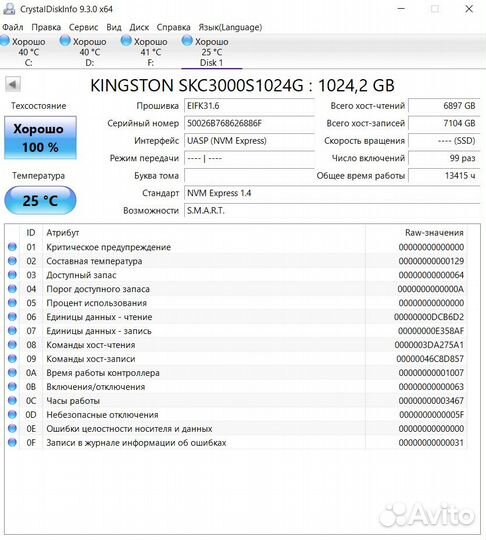486x540 pixels.
Task: Click status orb for Команды хост-чтения row
Action: 12,345
